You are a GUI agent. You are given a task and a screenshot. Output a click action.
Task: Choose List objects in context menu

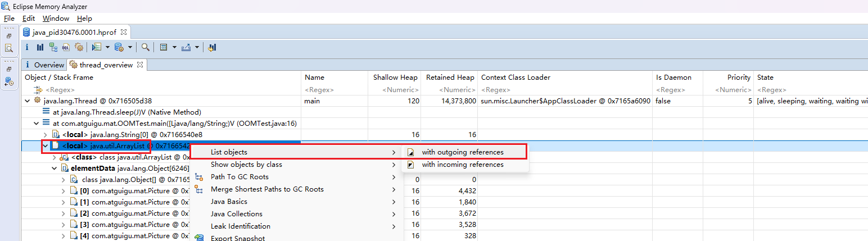[295, 152]
